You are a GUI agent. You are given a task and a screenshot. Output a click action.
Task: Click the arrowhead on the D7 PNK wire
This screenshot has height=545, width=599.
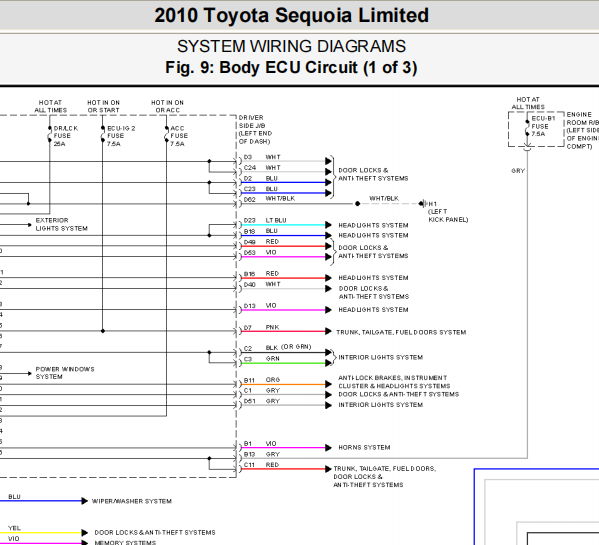pos(328,331)
